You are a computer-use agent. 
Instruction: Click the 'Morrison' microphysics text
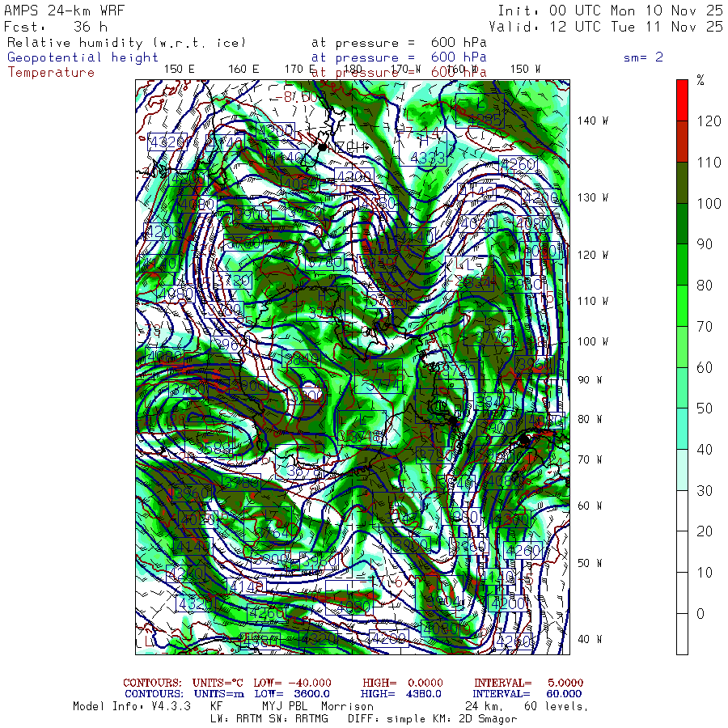(347, 706)
